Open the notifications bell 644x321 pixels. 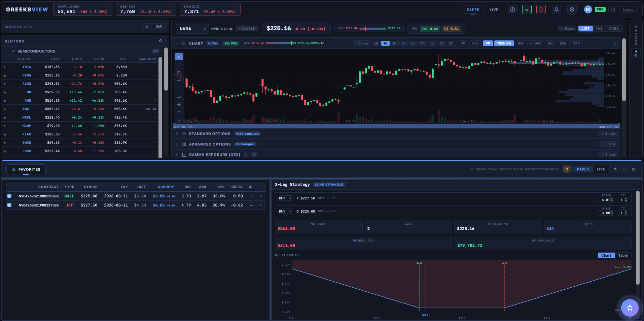coord(557,10)
